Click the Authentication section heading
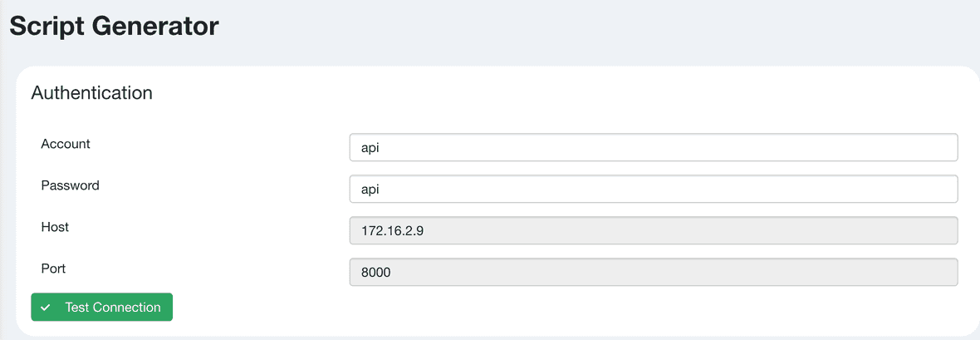Screen dimensions: 980x340 coord(91,93)
